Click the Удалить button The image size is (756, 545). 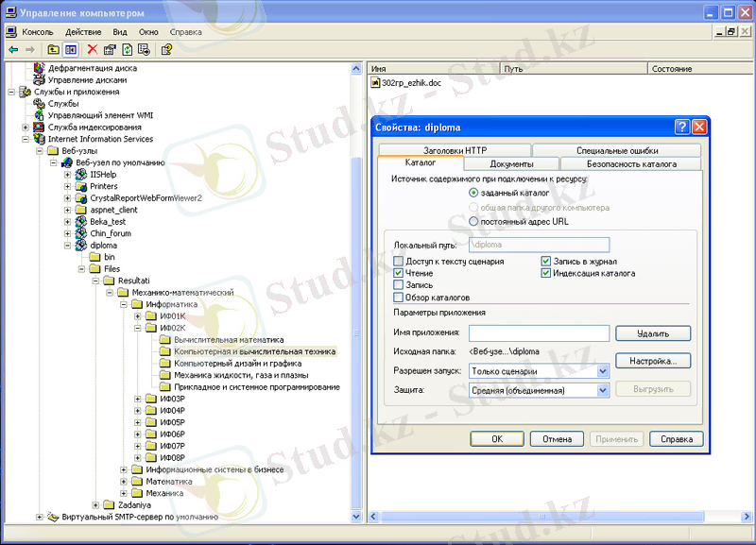[x=652, y=333]
